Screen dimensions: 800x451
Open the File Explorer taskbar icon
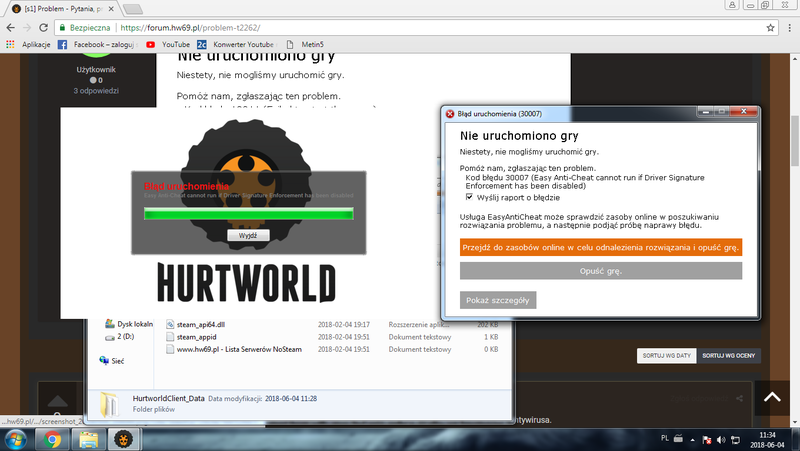coord(88,440)
